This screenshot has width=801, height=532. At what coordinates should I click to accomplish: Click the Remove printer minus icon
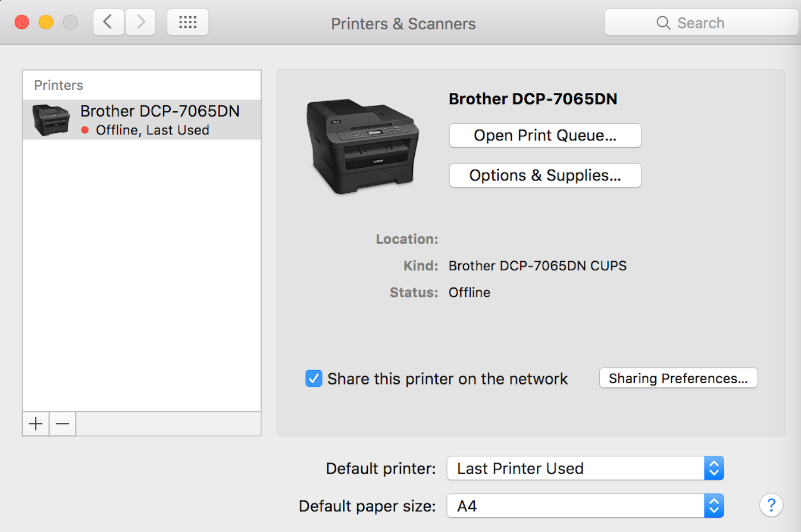click(62, 424)
